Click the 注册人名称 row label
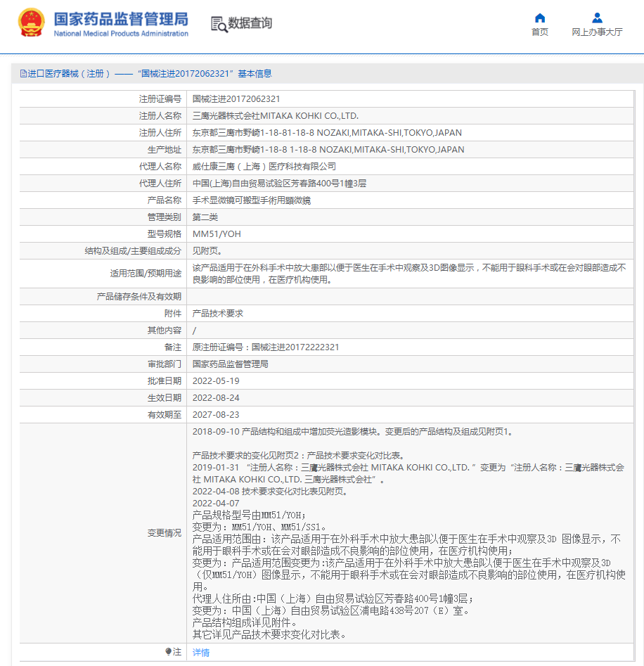644x666 pixels. coord(160,116)
